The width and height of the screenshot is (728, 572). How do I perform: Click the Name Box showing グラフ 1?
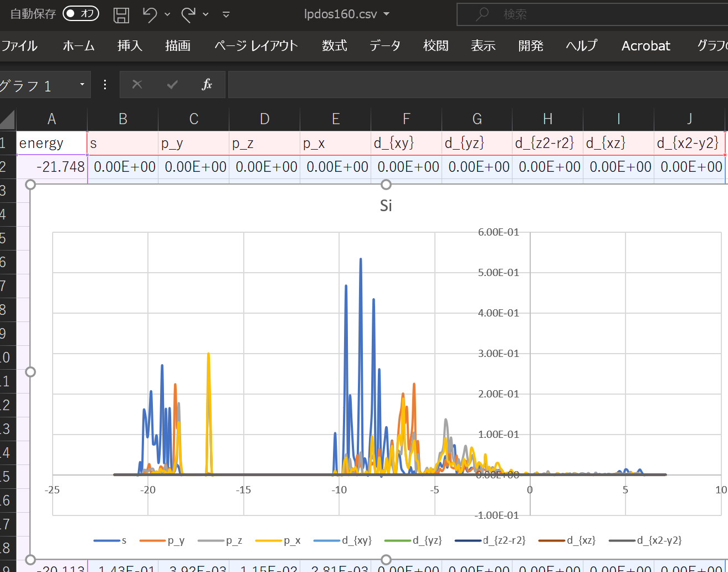point(38,85)
